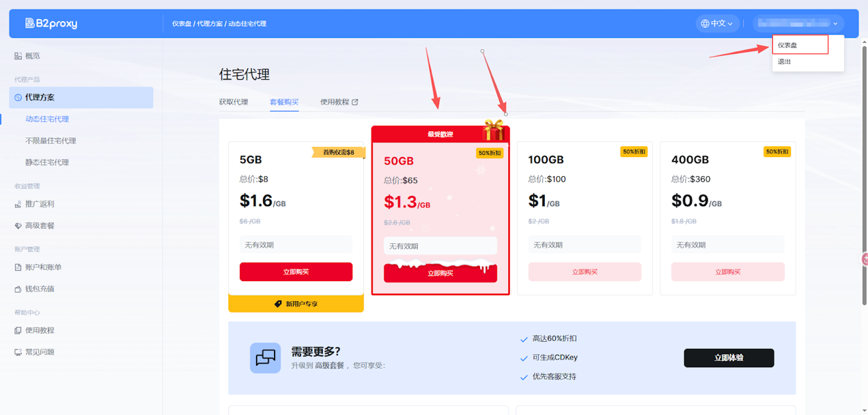This screenshot has height=415, width=868.
Task: Open 推广返利 in the sidebar
Action: tap(39, 204)
